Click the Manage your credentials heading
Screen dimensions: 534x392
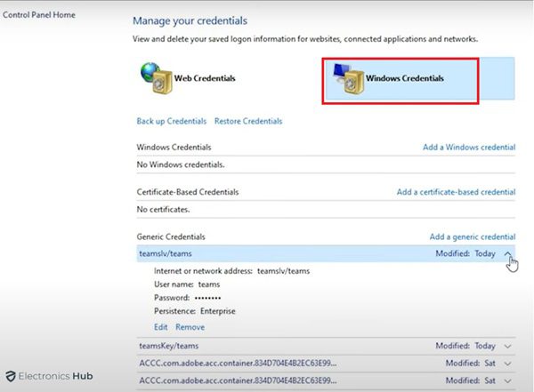tap(190, 20)
